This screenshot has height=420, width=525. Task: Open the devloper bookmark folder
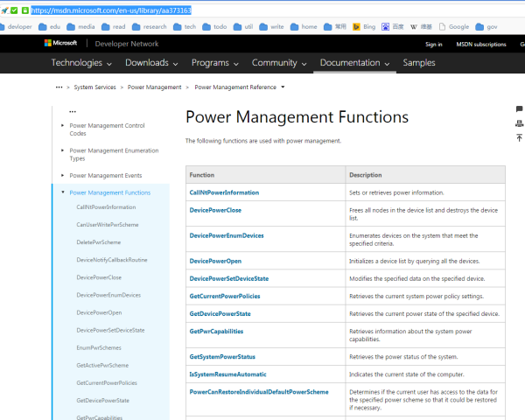16,26
